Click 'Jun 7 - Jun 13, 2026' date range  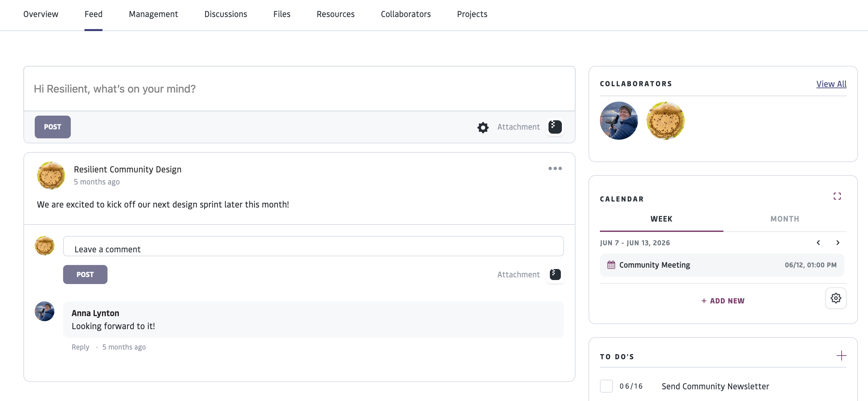pos(635,243)
